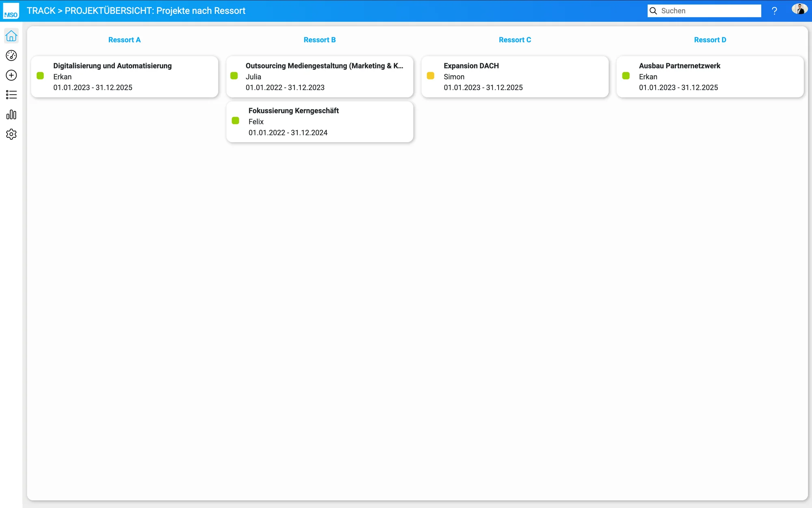Click the green status of Ausbau Partnernetzwerk
This screenshot has width=812, height=508.
pyautogui.click(x=626, y=76)
